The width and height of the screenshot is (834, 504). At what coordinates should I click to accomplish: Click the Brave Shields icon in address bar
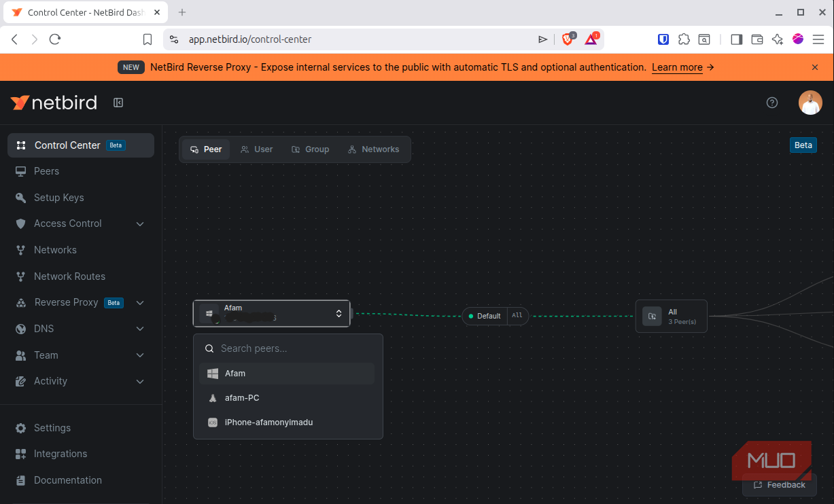pyautogui.click(x=568, y=39)
